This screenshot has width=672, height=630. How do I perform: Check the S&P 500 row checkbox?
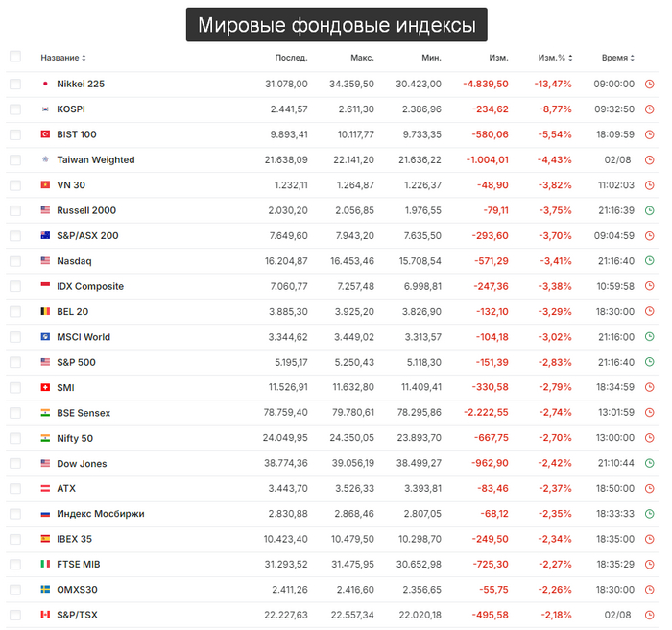[15, 362]
